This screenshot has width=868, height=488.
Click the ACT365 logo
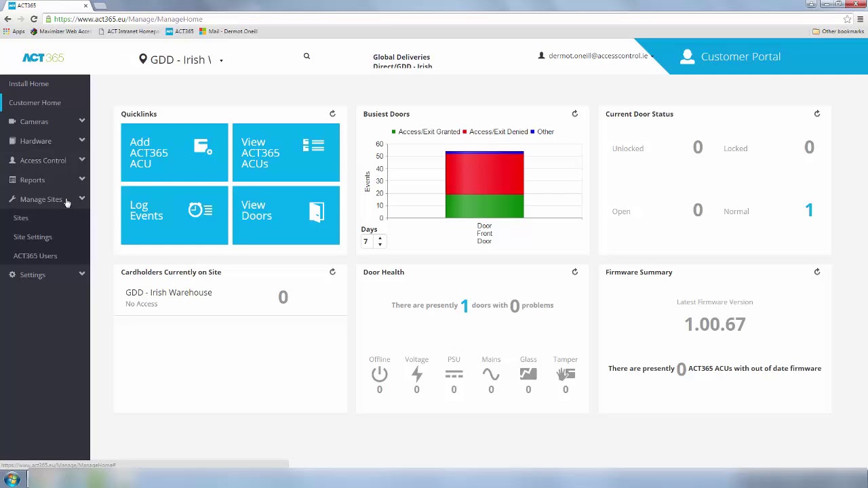pos(43,58)
